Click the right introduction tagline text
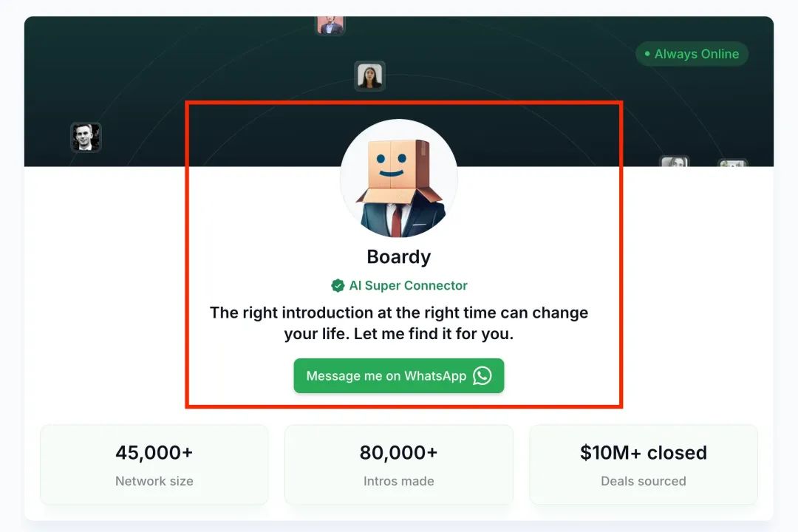 tap(399, 323)
